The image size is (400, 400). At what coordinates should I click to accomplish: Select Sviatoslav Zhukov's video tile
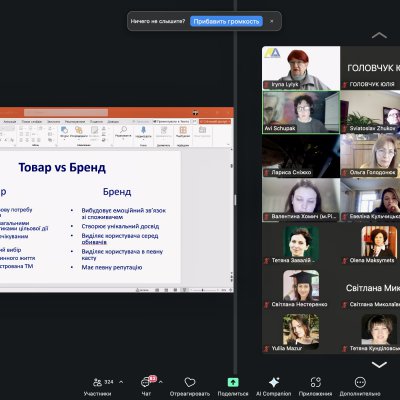coord(370,112)
